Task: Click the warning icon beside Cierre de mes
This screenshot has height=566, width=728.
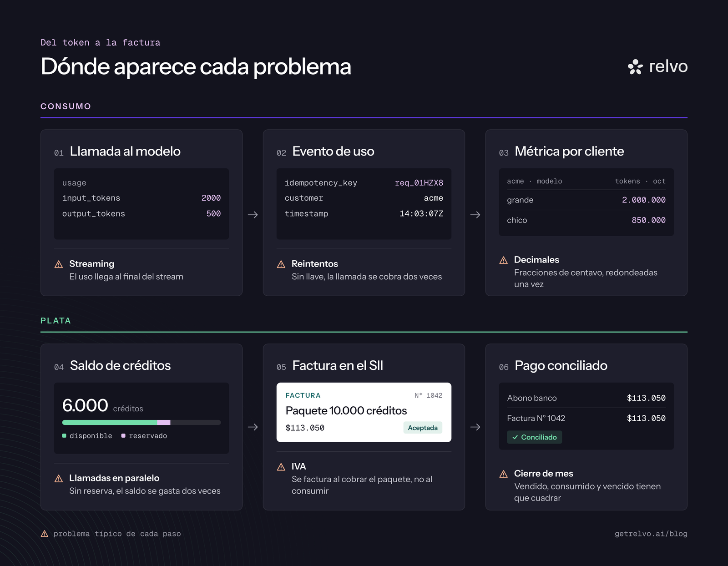Action: [503, 474]
